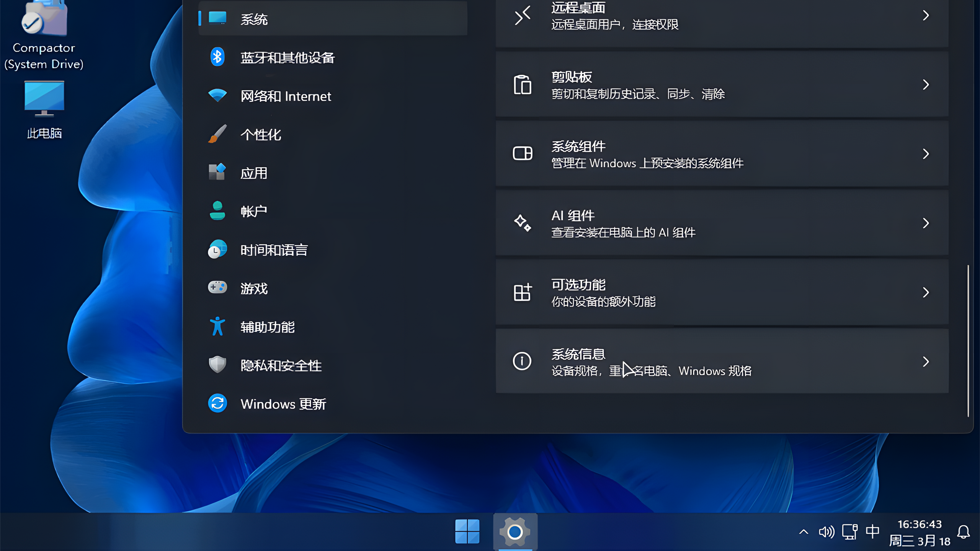The image size is (980, 551).
Task: Click the description 剪切和复制历史记录、同步、清除
Action: (x=638, y=94)
